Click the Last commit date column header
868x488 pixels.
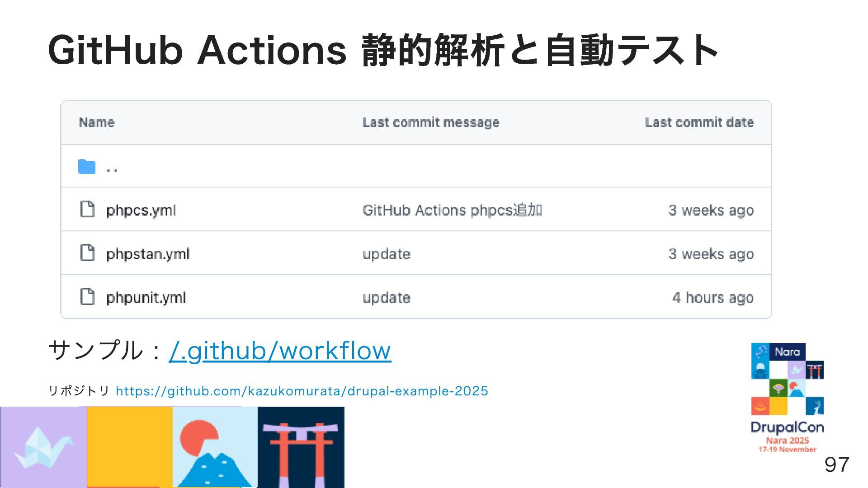click(x=699, y=122)
